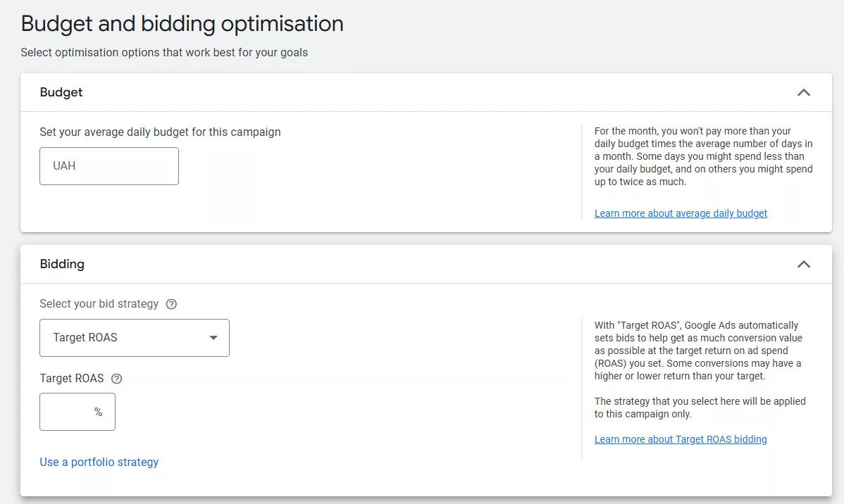The height and width of the screenshot is (504, 844).
Task: Click Use a portfolio strategy link
Action: 99,462
